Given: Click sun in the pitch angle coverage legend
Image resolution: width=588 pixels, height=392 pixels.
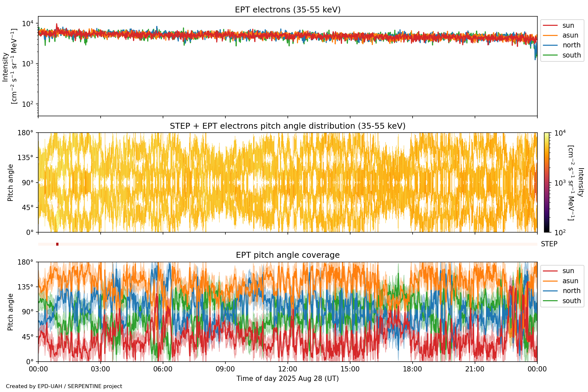Looking at the screenshot, I should pyautogui.click(x=568, y=271).
